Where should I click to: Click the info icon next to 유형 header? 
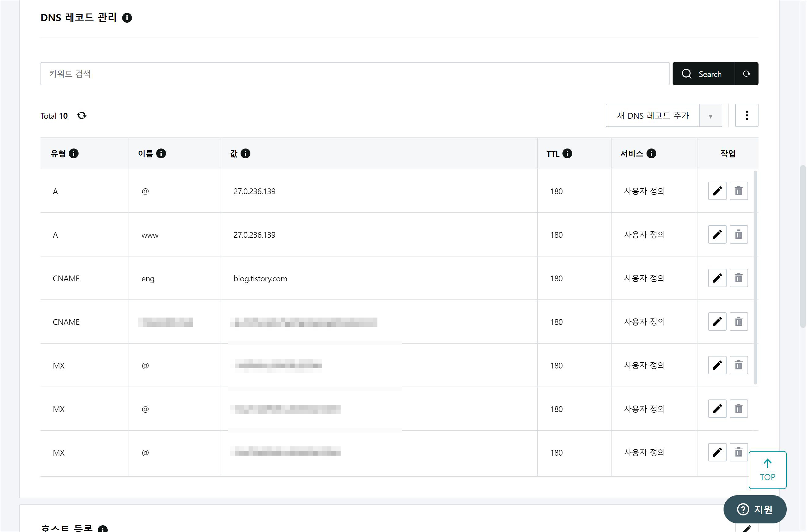point(73,154)
